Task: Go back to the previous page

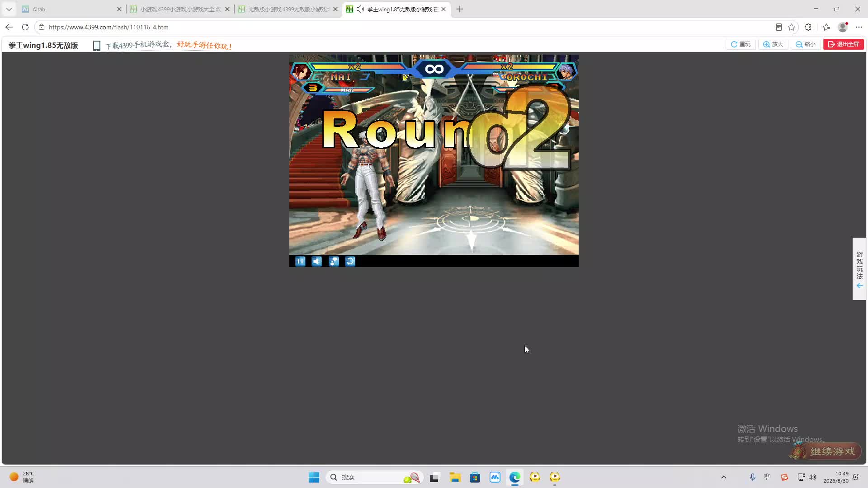Action: pos(9,27)
